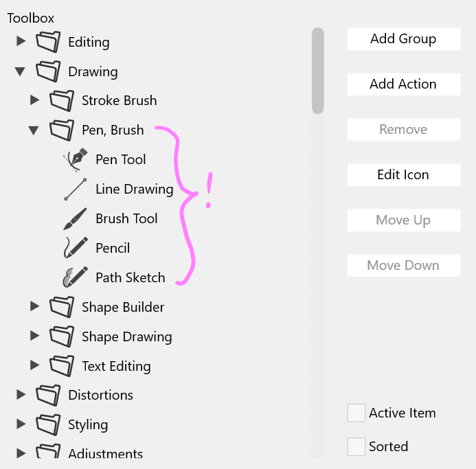476x469 pixels.
Task: Select the Pen Tool icon
Action: point(76,160)
